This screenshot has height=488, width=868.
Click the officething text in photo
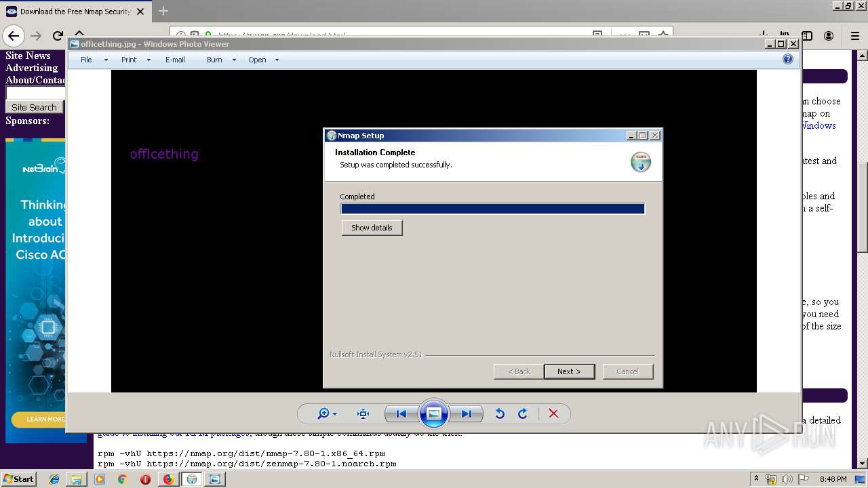point(164,154)
